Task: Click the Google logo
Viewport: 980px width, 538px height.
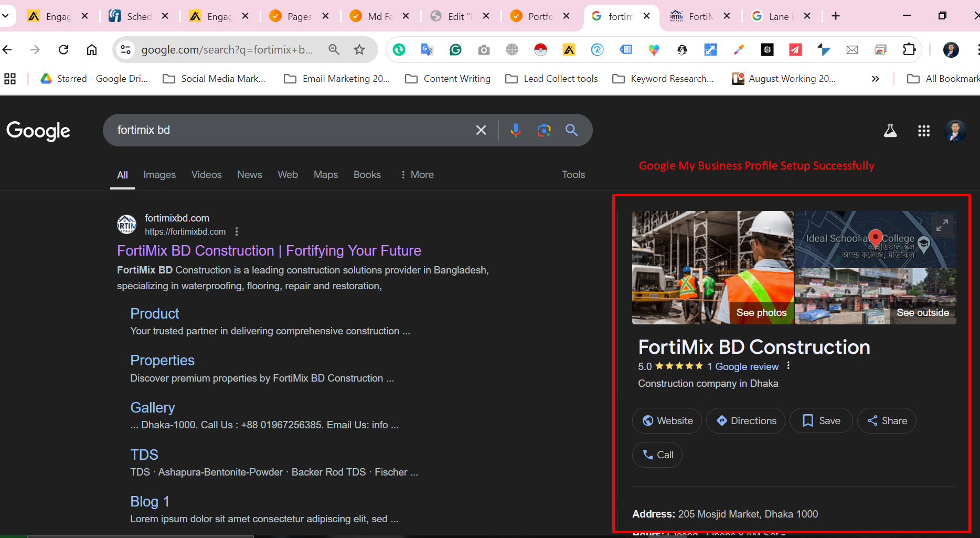Action: tap(38, 131)
